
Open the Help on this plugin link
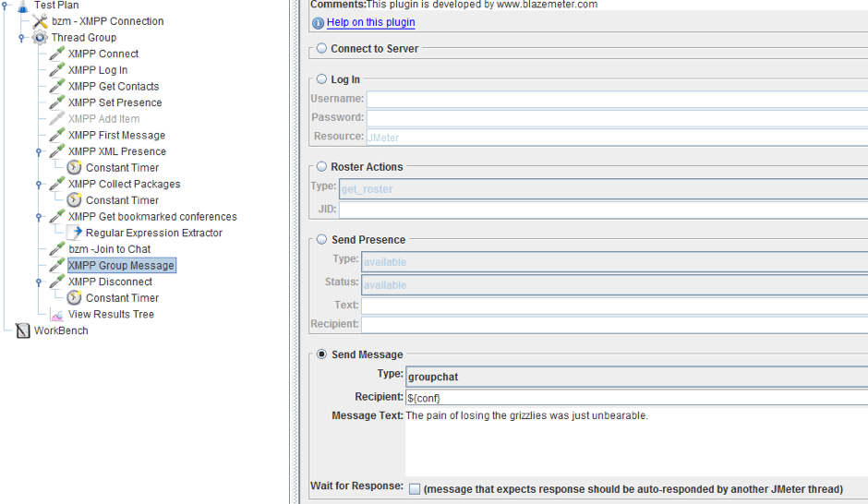point(371,22)
